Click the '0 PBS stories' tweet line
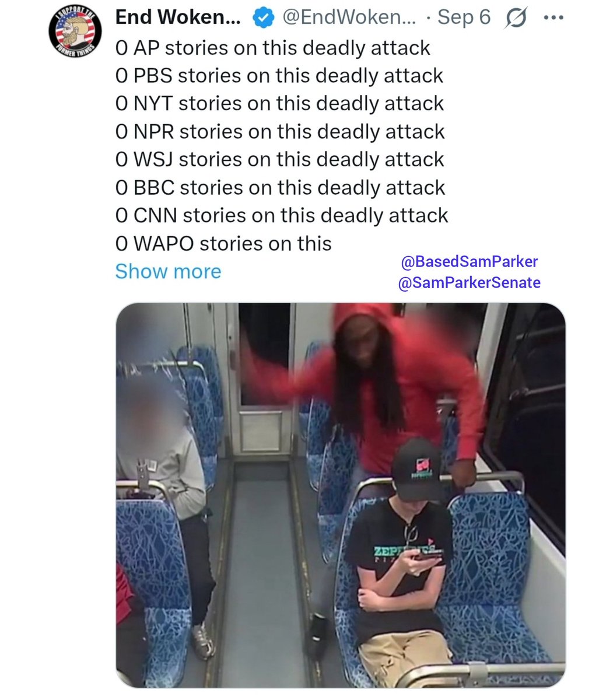613x700 pixels. [x=279, y=76]
